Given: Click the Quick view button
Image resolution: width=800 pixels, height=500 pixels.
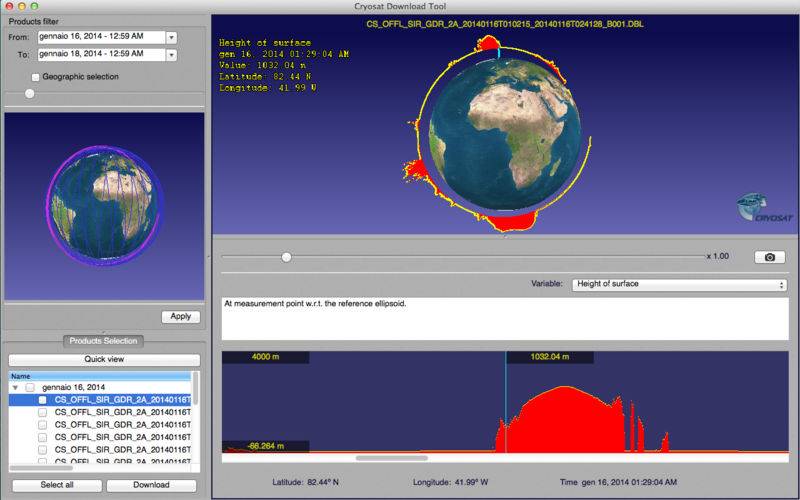Looking at the screenshot, I should point(104,359).
